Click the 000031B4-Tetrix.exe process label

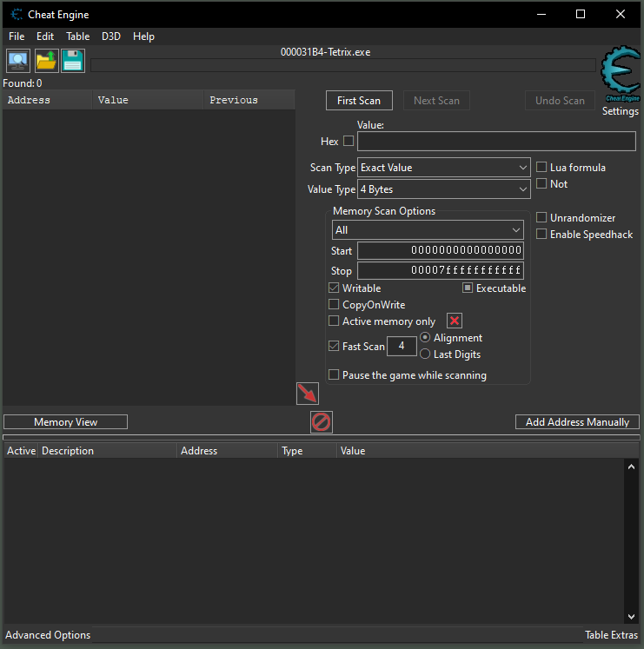[326, 52]
